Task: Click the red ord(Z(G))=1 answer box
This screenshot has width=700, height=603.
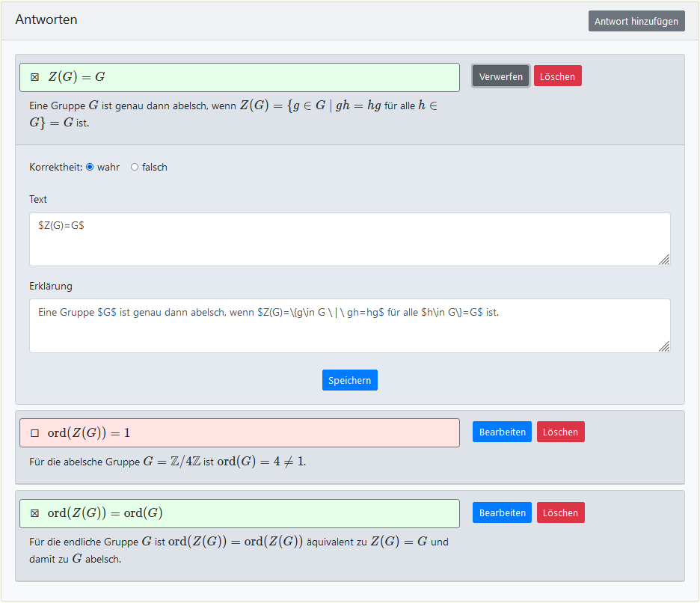Action: tap(262, 432)
